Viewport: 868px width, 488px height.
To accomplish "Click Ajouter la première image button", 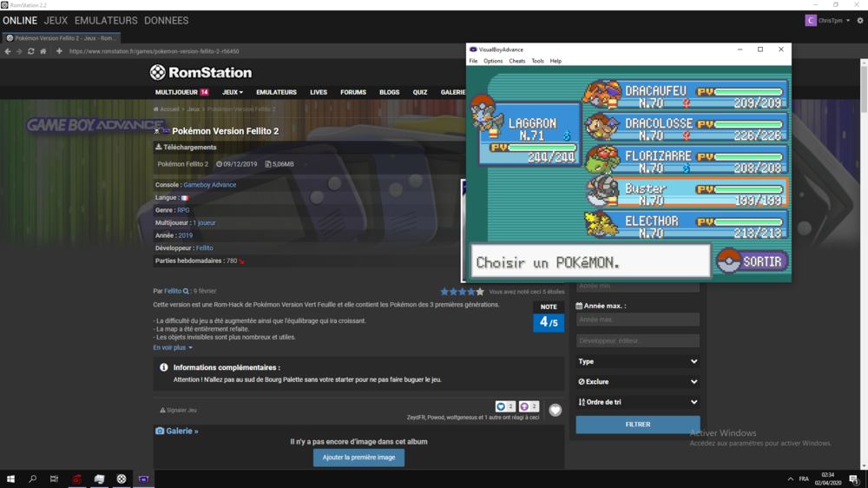I will [358, 458].
